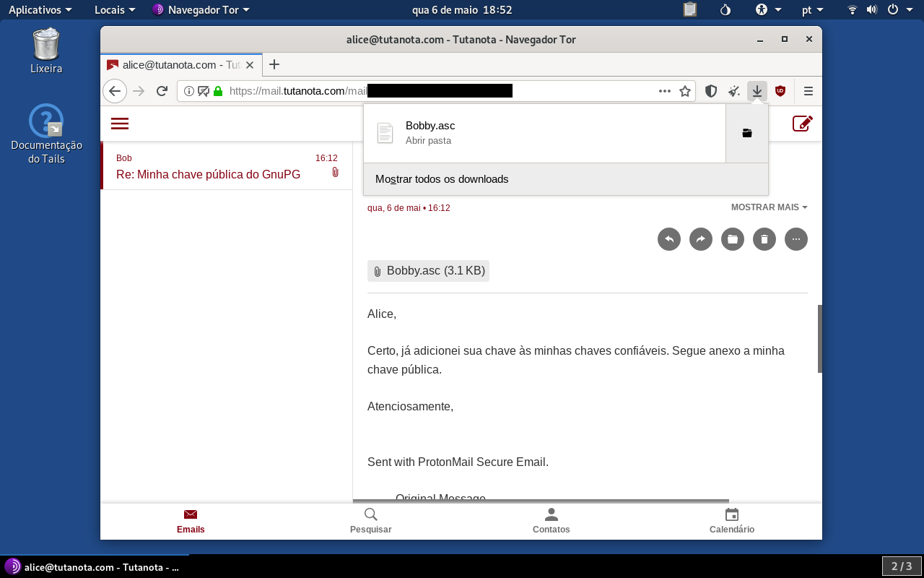Go back one page
The image size is (924, 578).
tap(115, 91)
